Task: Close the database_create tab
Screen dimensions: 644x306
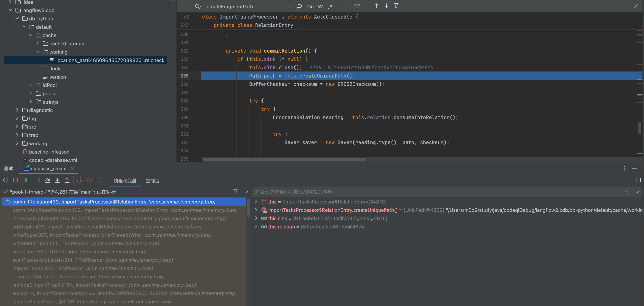Action: (x=73, y=169)
